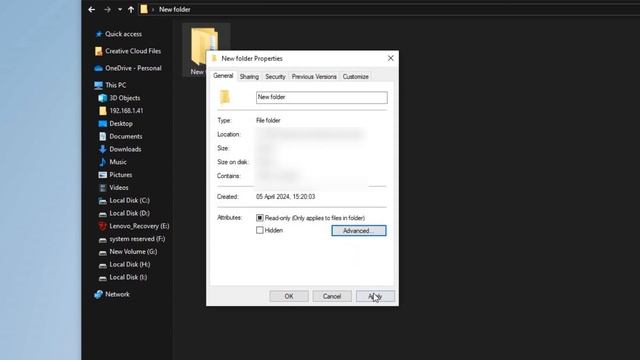Click Apply in Properties dialog
This screenshot has width=640, height=360.
[375, 296]
